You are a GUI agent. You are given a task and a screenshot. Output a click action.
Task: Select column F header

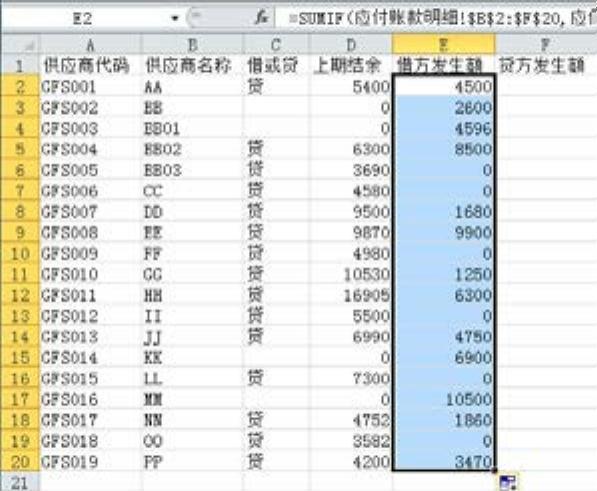click(x=546, y=45)
